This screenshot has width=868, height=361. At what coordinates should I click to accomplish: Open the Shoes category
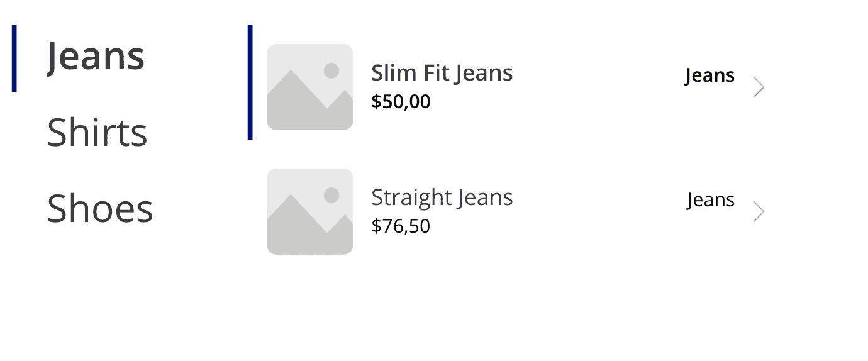tap(100, 208)
